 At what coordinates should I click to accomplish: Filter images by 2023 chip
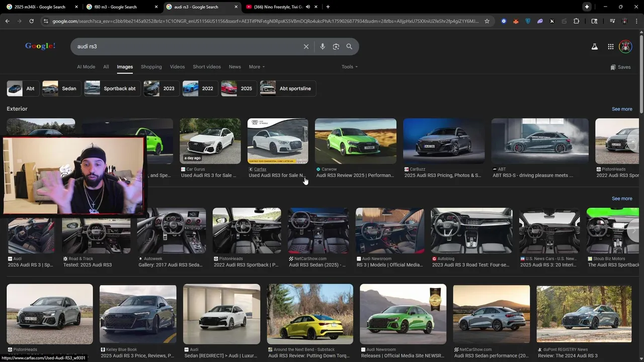(x=161, y=88)
